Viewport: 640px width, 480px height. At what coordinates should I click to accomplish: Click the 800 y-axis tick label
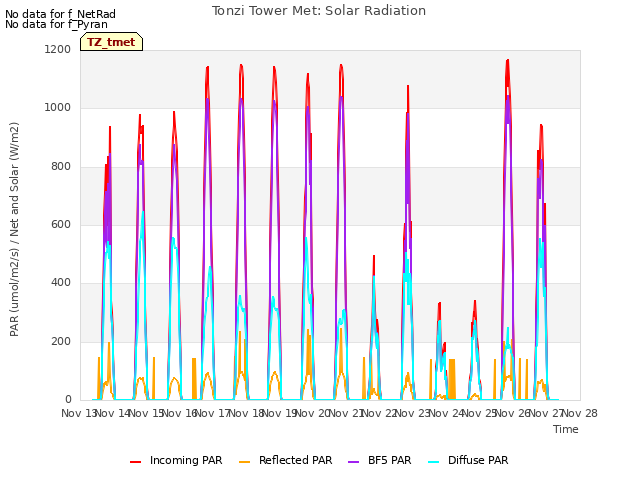[61, 166]
